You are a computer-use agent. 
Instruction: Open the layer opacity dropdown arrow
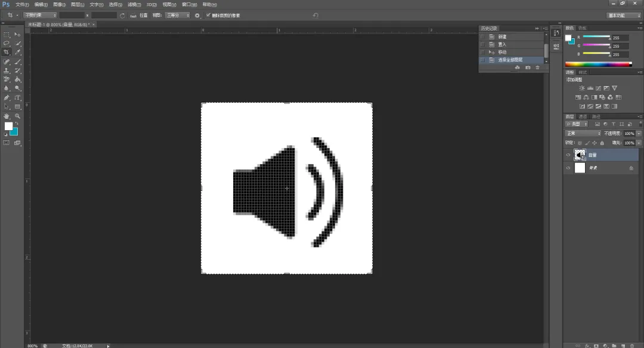[639, 133]
